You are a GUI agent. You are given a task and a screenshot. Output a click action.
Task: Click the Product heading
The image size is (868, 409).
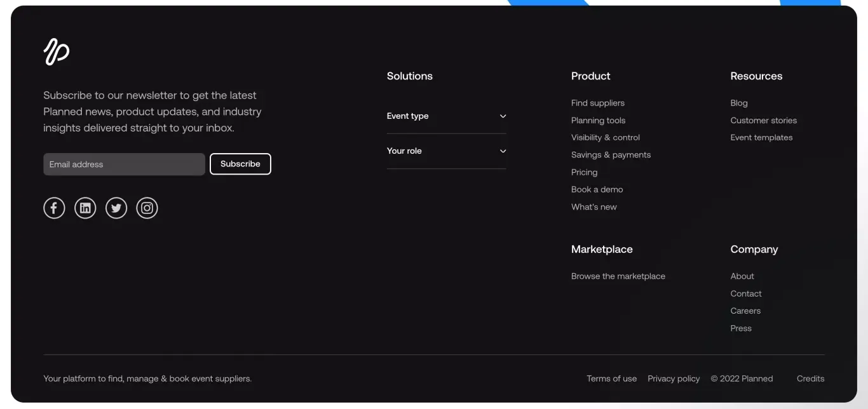pyautogui.click(x=590, y=76)
